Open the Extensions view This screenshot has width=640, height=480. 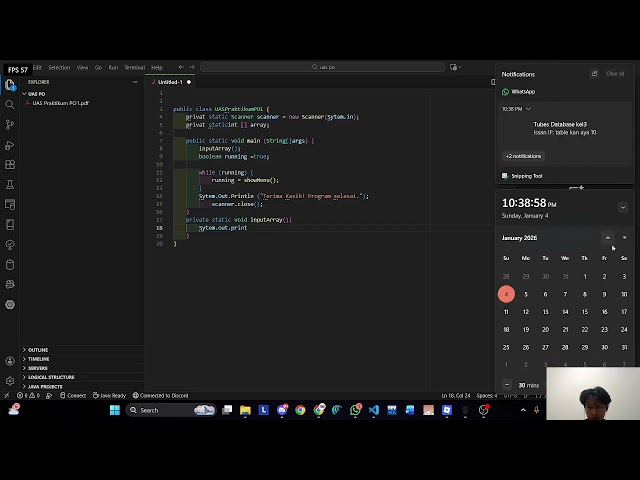tap(10, 164)
